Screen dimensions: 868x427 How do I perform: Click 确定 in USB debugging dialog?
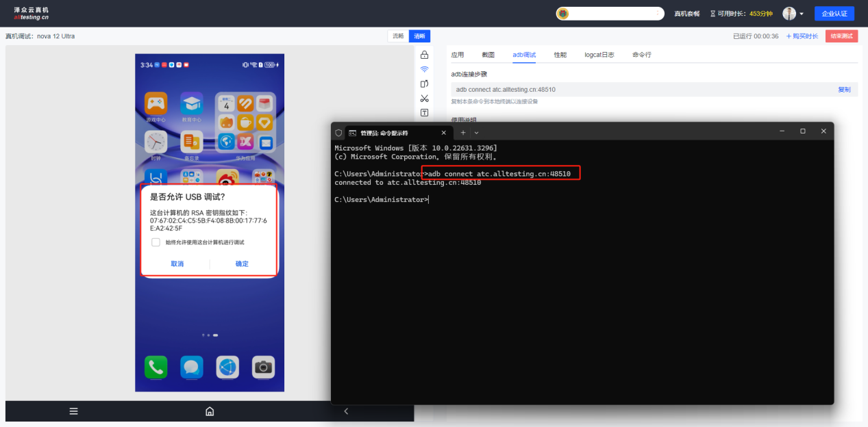tap(242, 263)
